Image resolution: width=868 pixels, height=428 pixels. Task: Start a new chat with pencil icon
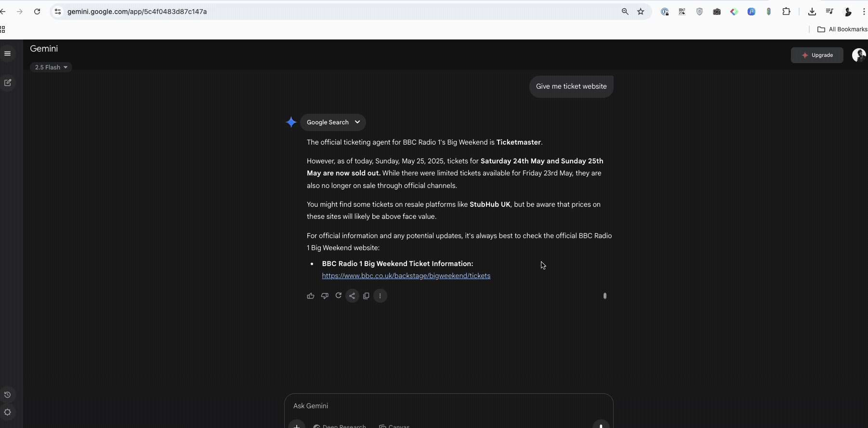8,83
